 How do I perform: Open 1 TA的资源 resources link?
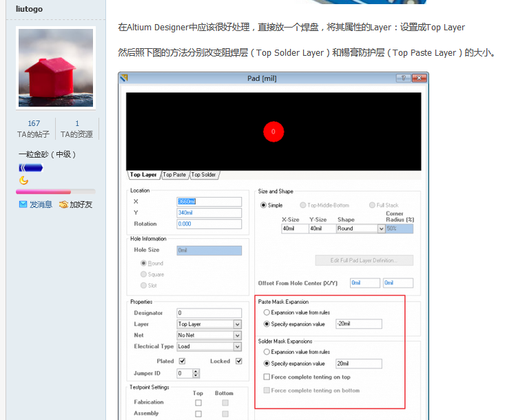pos(77,129)
